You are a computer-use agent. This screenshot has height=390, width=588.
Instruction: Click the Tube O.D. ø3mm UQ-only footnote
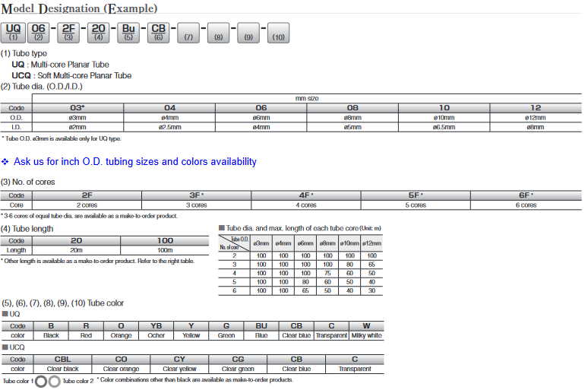tap(62, 138)
